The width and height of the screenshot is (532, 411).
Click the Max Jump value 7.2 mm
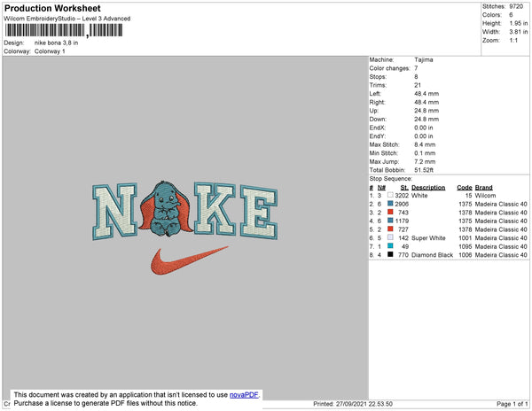point(425,161)
